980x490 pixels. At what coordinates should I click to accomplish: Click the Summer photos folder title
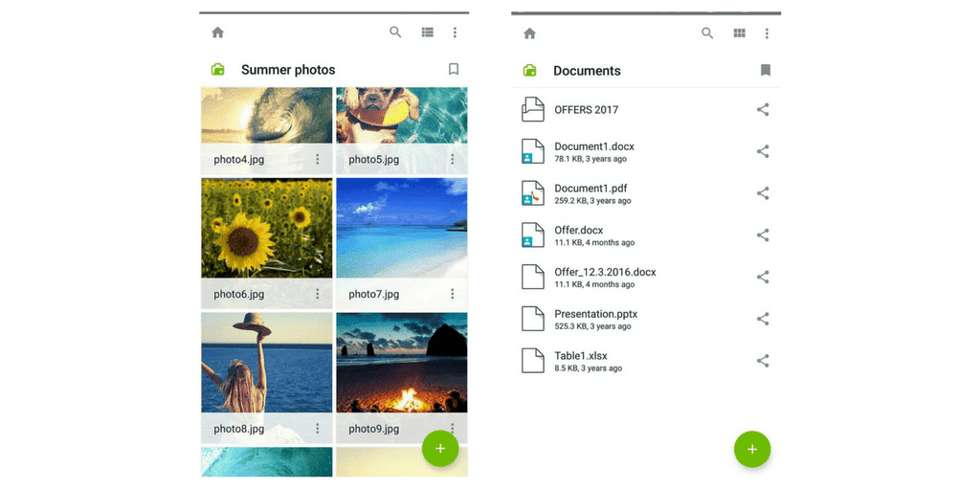[288, 70]
